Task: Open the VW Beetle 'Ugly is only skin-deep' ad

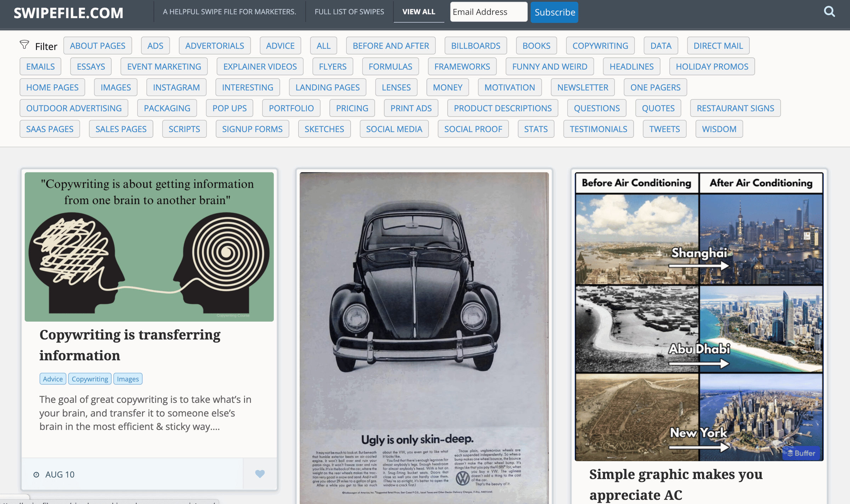Action: (x=424, y=338)
